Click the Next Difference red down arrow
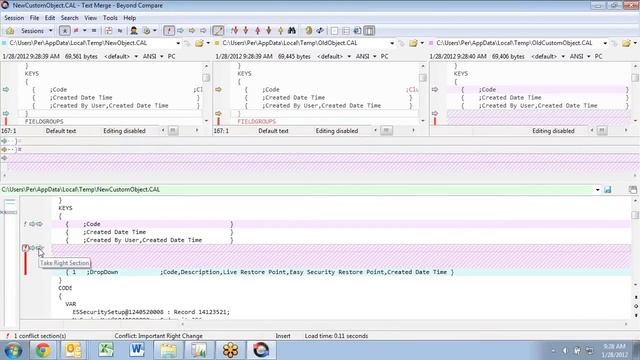The width and height of the screenshot is (640, 360). pos(246,31)
